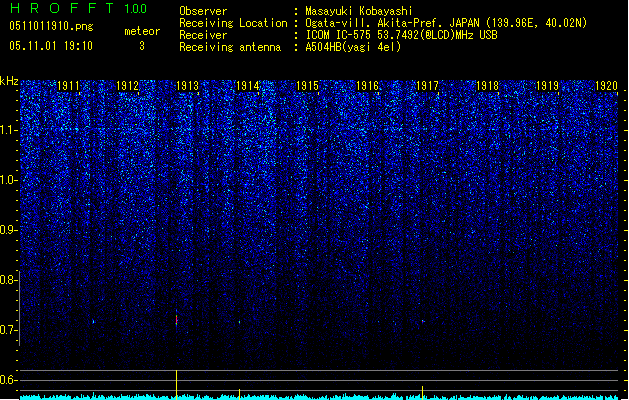Click the 1919 time marker
Image resolution: width=629 pixels, height=400 pixels.
(548, 86)
